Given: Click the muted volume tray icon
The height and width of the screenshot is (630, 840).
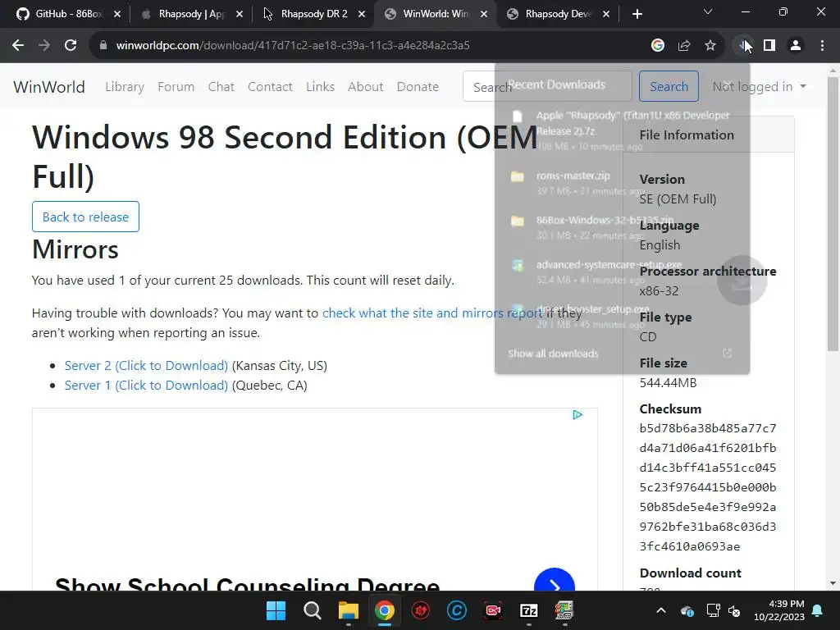Looking at the screenshot, I should click(x=734, y=610).
